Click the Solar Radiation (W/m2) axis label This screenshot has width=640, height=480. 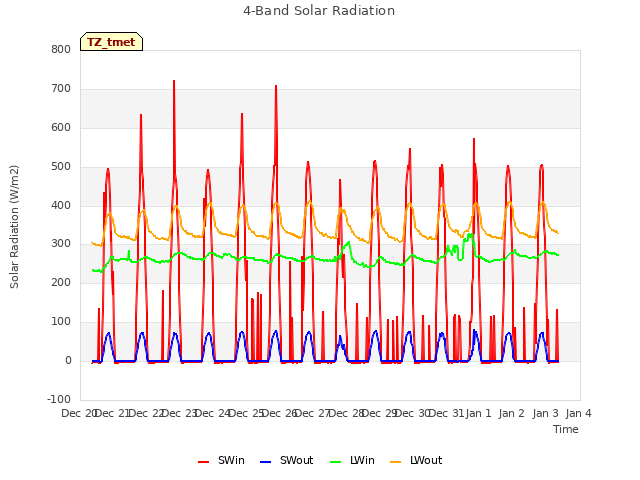[x=14, y=227]
